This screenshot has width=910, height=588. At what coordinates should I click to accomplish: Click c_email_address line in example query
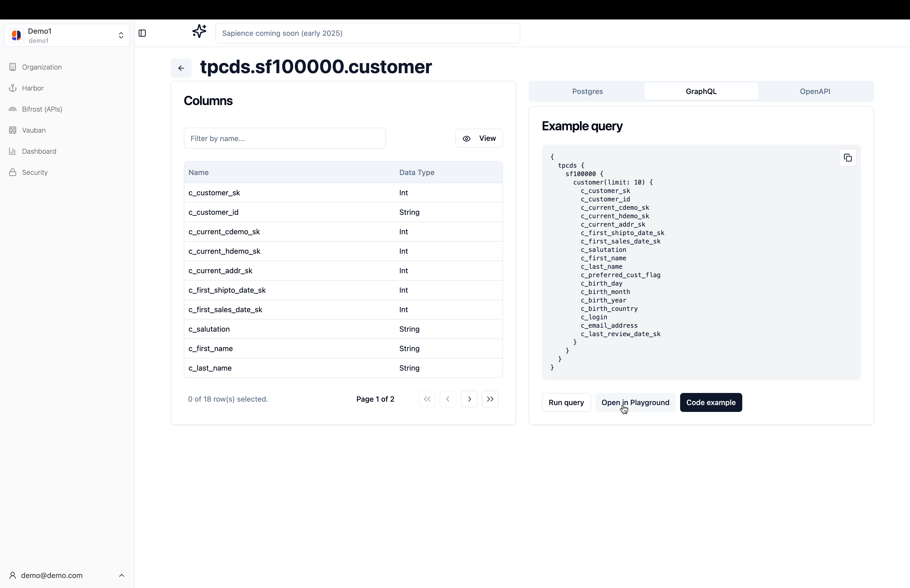(x=609, y=325)
